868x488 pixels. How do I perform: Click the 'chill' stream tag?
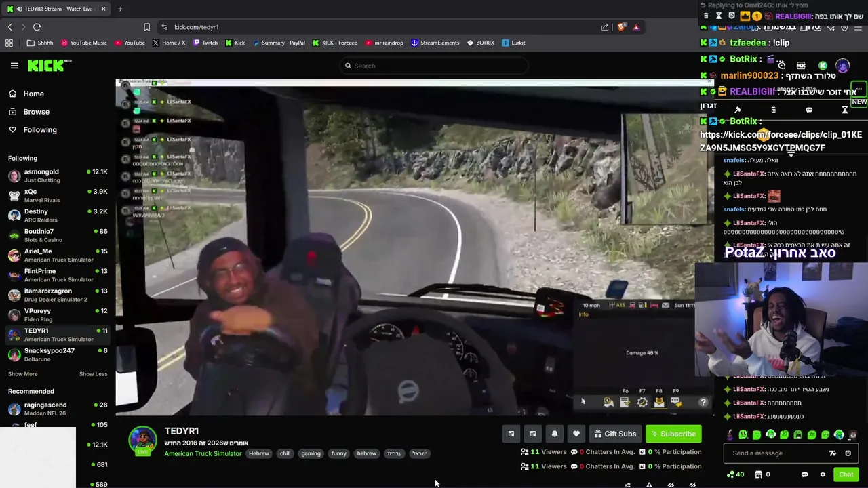[x=285, y=453]
